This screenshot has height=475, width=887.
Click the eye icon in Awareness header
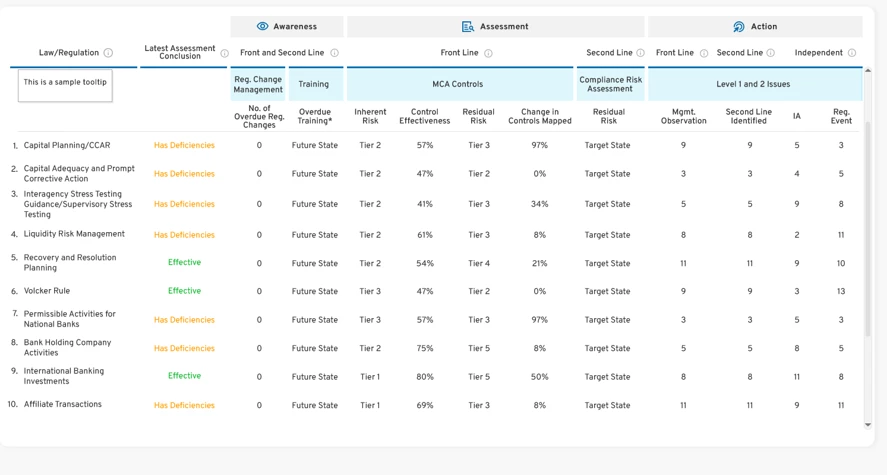point(262,27)
